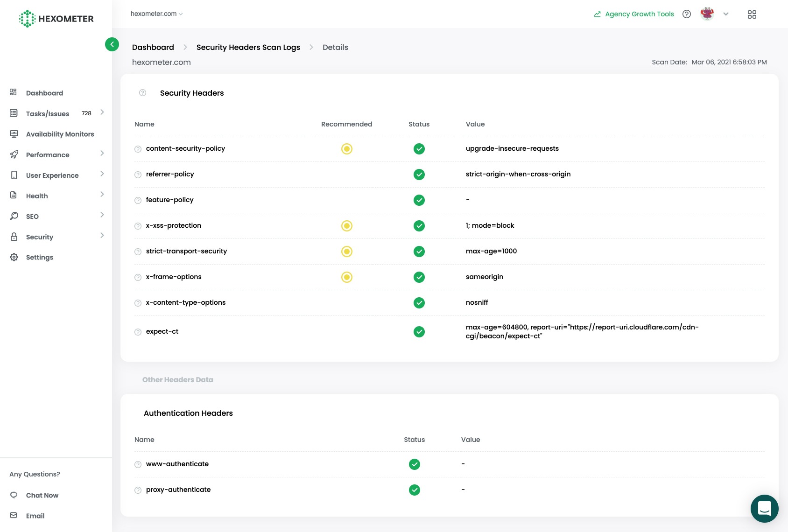Image resolution: width=788 pixels, height=532 pixels.
Task: Expand the Tasks/Issues submenu chevron
Action: [102, 112]
